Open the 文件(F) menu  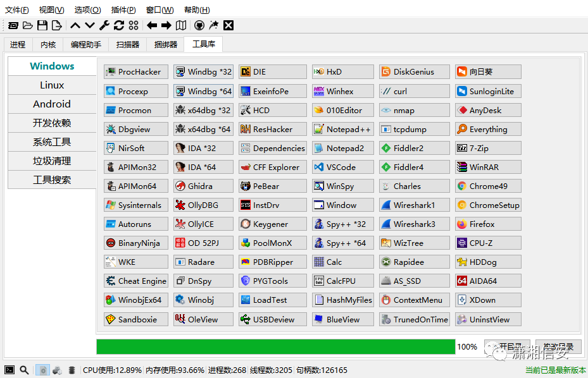coord(17,9)
